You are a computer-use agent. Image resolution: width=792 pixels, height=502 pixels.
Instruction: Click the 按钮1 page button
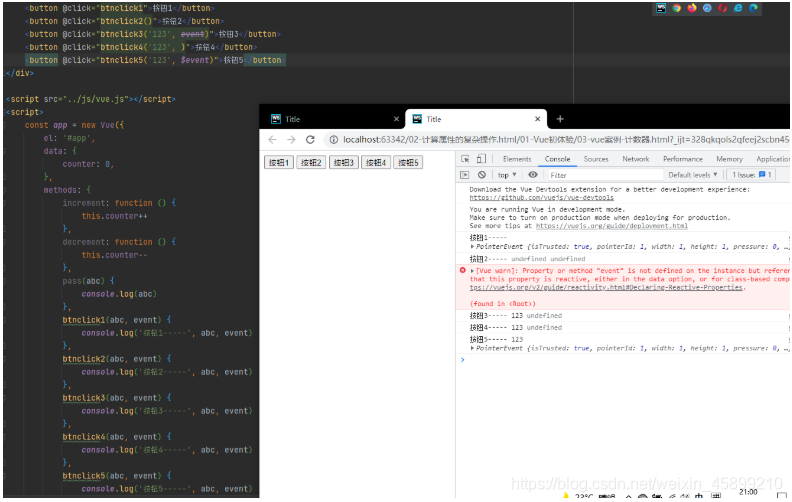pyautogui.click(x=279, y=163)
